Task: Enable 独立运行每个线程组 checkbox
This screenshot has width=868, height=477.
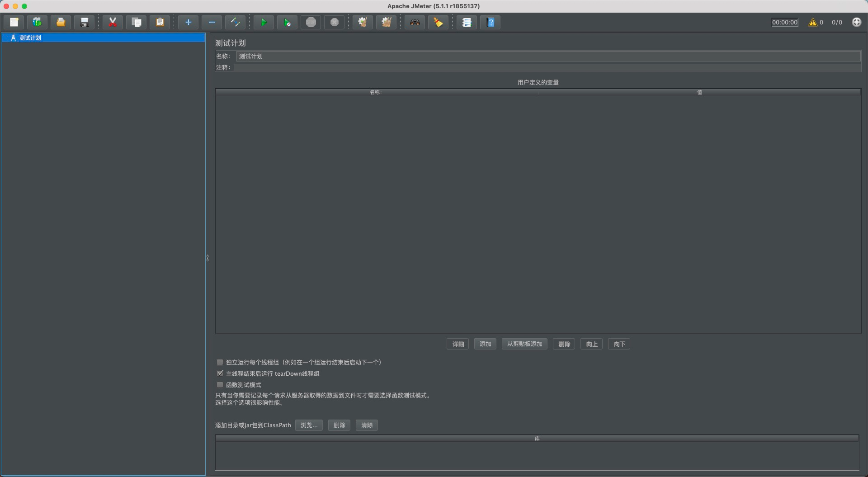Action: 220,362
